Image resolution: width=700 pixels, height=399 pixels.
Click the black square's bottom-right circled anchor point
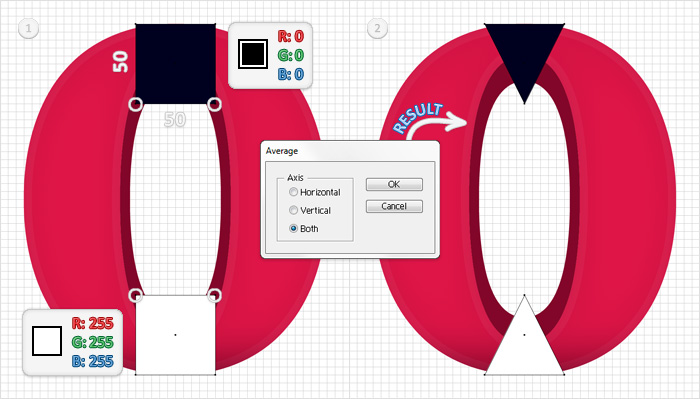(215, 104)
